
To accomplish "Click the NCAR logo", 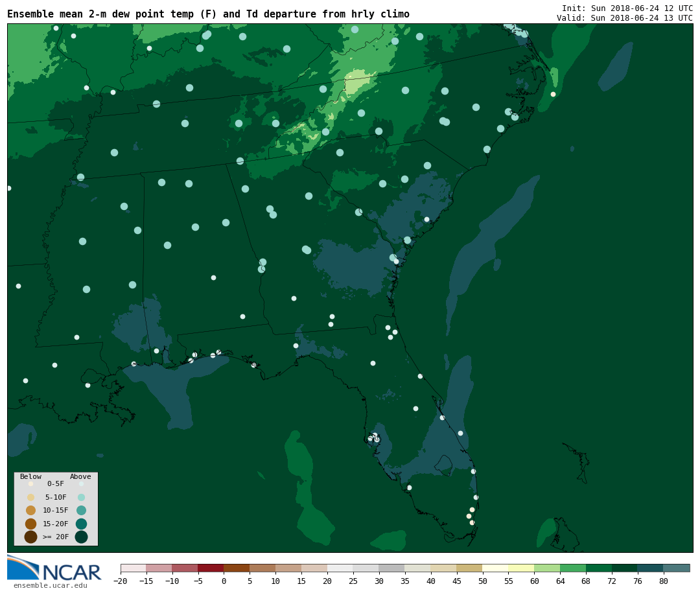I will [x=54, y=568].
